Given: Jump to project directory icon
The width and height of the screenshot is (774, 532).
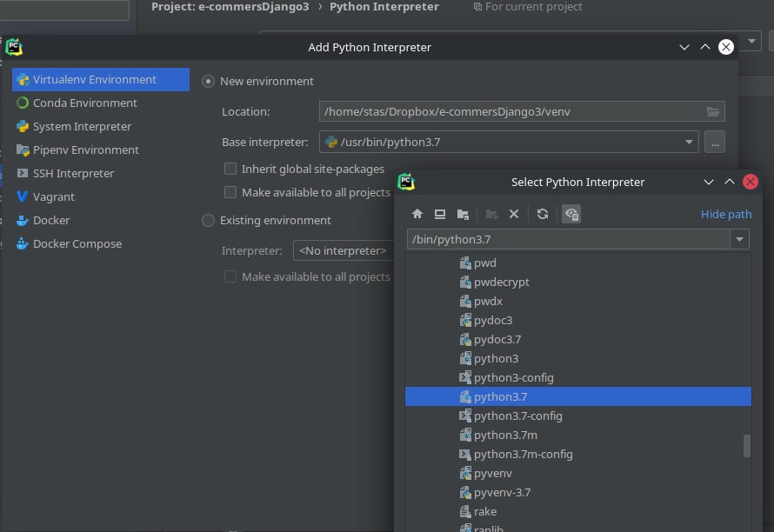Looking at the screenshot, I should click(x=463, y=214).
